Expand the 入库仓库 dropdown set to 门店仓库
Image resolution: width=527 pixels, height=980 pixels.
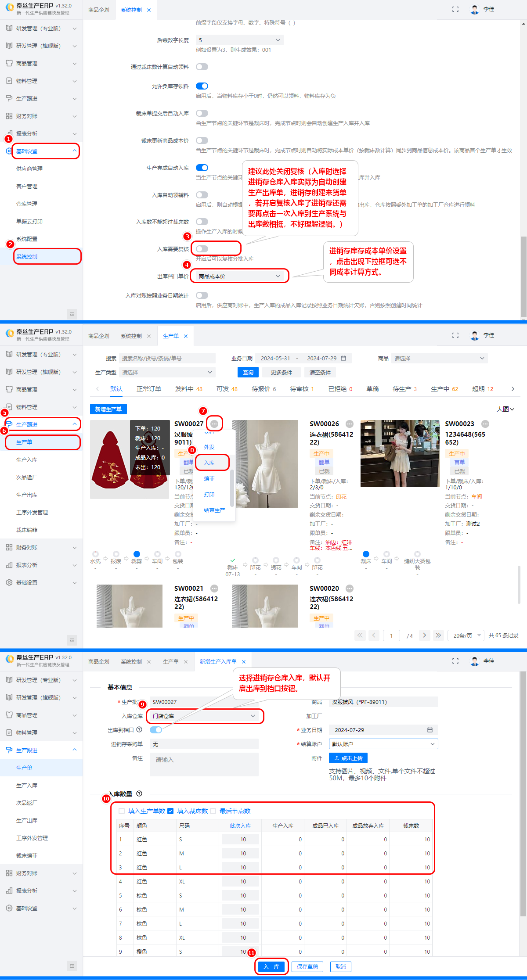point(205,716)
